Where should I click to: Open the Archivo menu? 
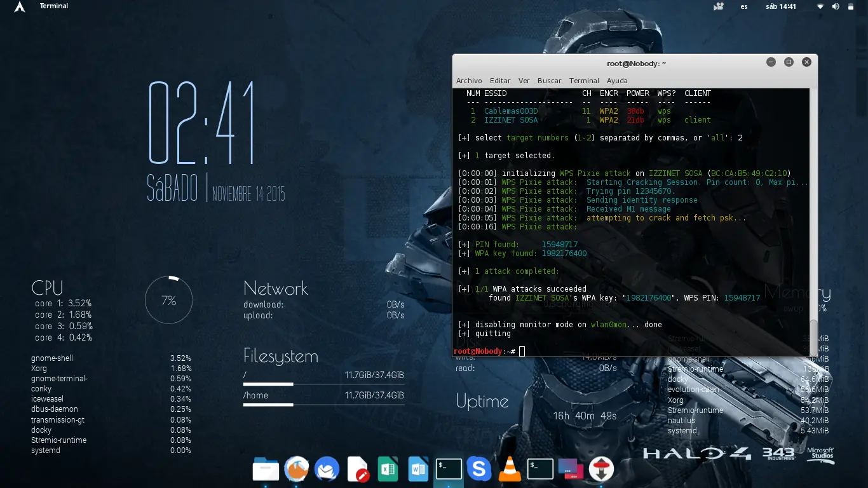[x=469, y=81]
